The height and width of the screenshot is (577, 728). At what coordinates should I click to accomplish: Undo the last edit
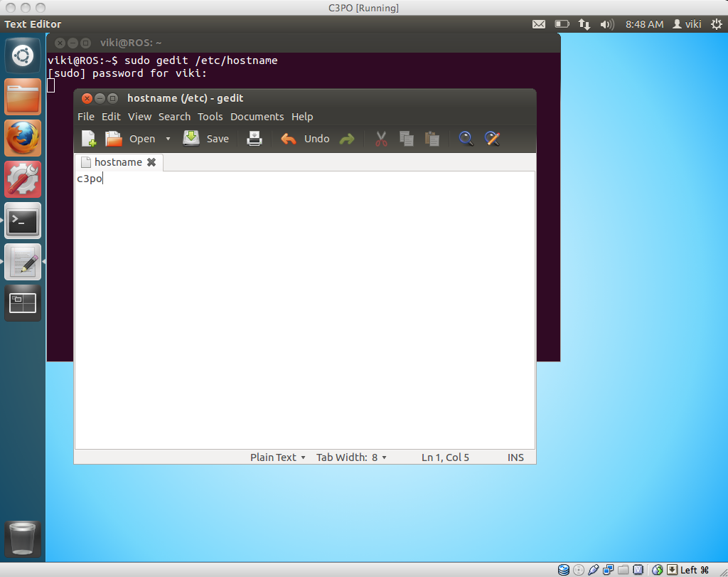(306, 139)
